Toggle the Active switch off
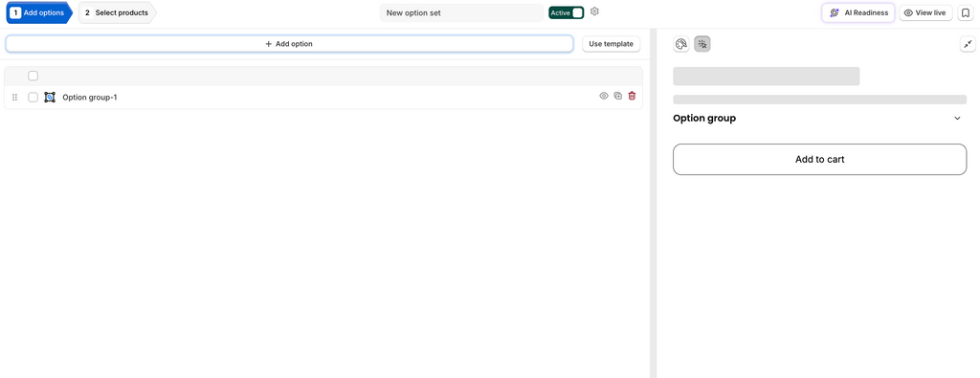980x378 pixels. tap(567, 12)
